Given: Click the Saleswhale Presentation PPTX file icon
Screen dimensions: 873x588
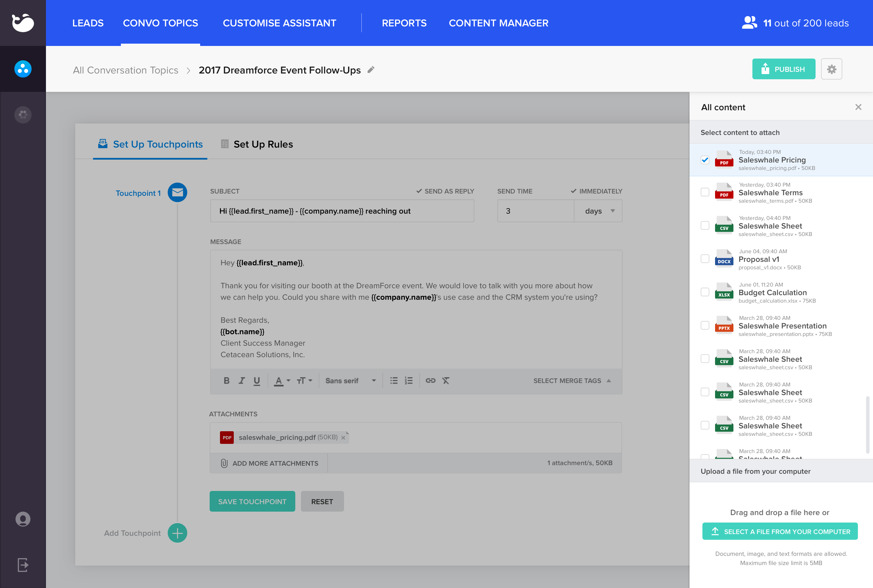Looking at the screenshot, I should click(x=724, y=326).
